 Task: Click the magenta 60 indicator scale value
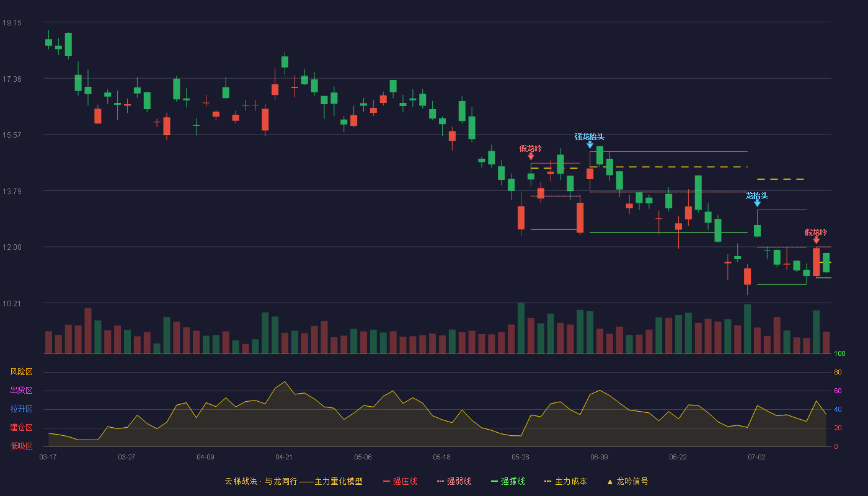tap(838, 391)
